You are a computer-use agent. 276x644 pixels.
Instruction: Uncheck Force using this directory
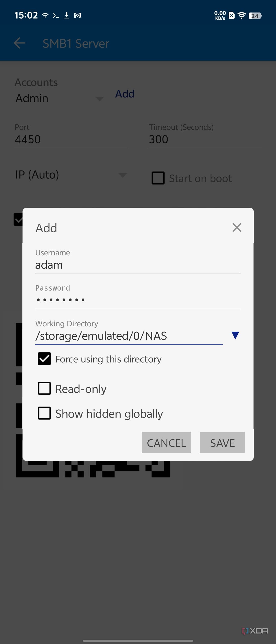tap(44, 359)
